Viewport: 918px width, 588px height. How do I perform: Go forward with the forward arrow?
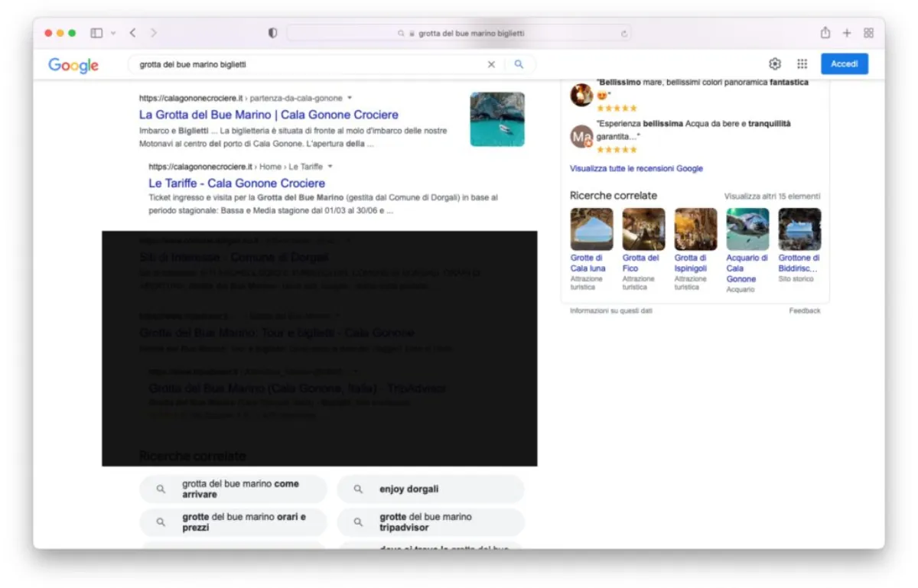(154, 33)
